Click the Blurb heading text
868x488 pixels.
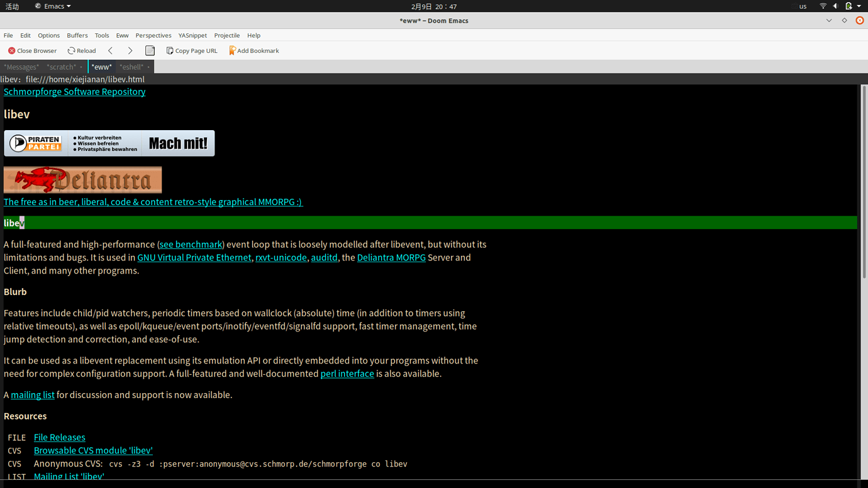point(15,292)
